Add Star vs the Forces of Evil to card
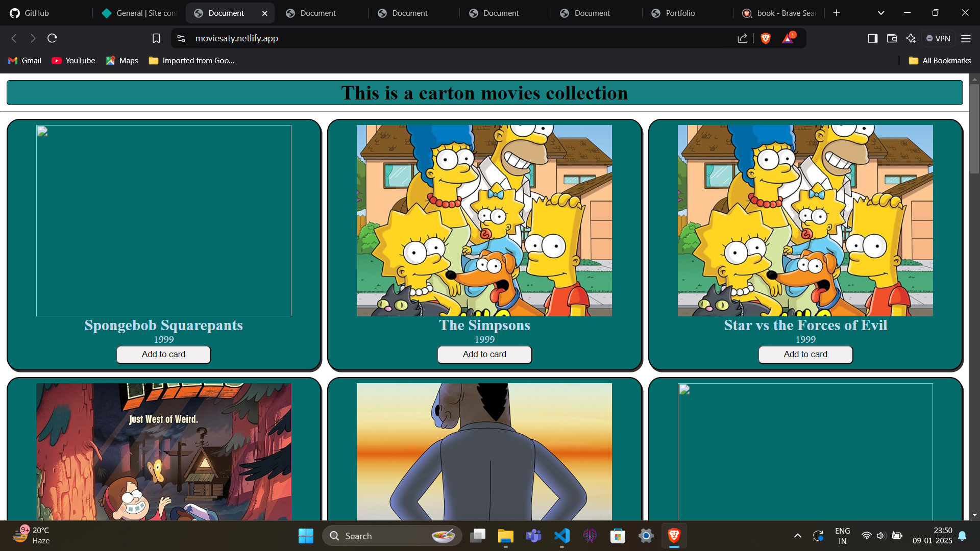Screen dimensions: 980x551 [x=805, y=355]
